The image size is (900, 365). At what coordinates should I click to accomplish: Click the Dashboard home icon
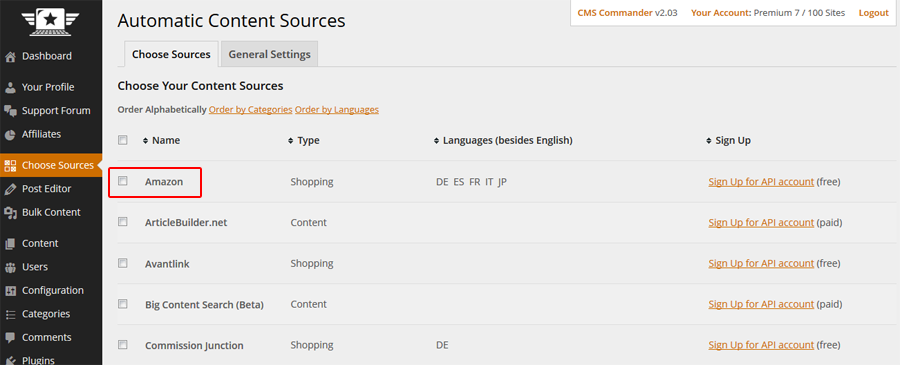tap(10, 56)
